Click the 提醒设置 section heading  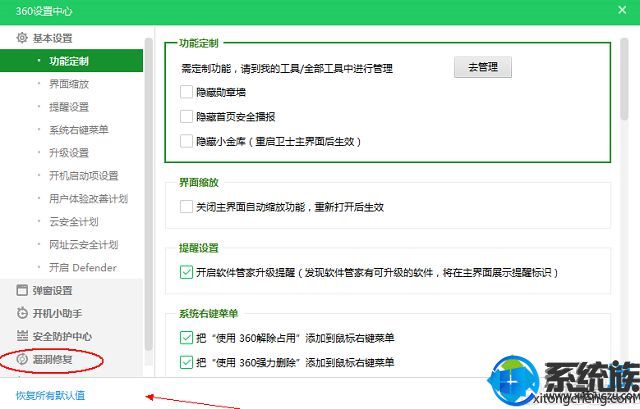tap(199, 248)
